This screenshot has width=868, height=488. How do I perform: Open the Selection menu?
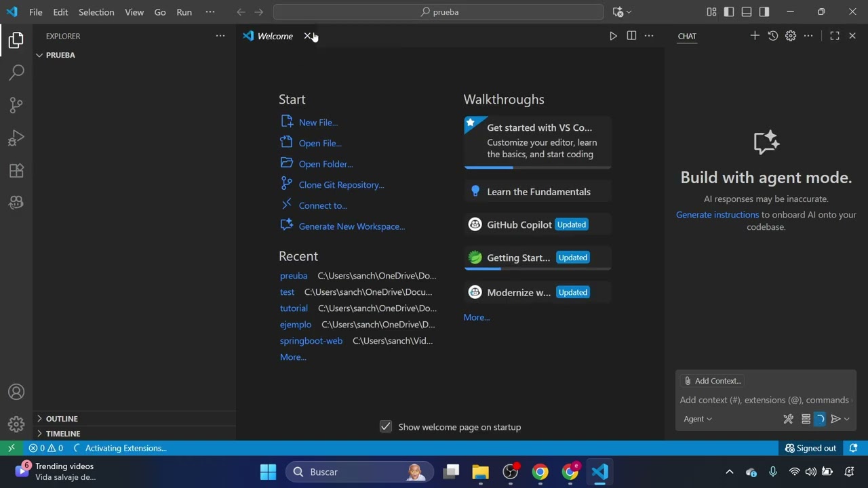(x=96, y=12)
